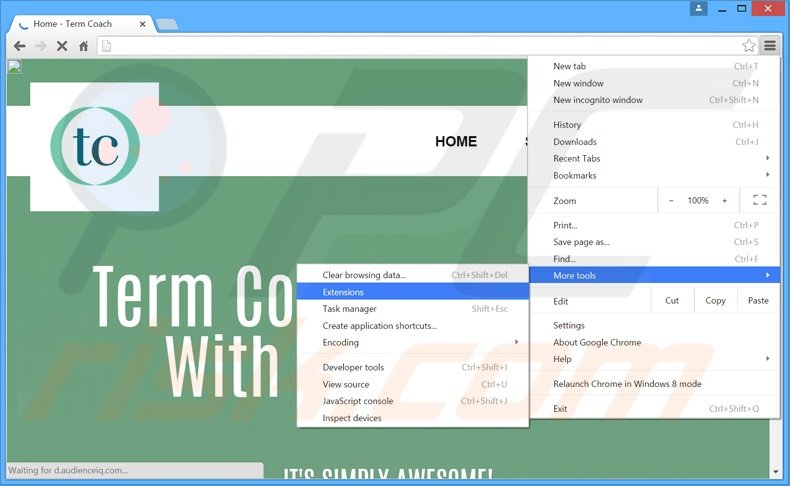Go back using the back arrow

[20, 46]
